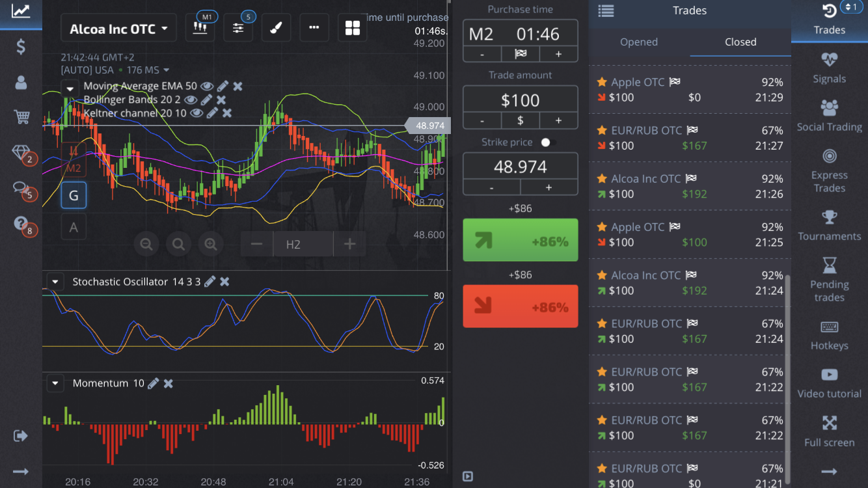The width and height of the screenshot is (868, 488).
Task: Remove the Keltner channel indicator
Action: pos(227,113)
